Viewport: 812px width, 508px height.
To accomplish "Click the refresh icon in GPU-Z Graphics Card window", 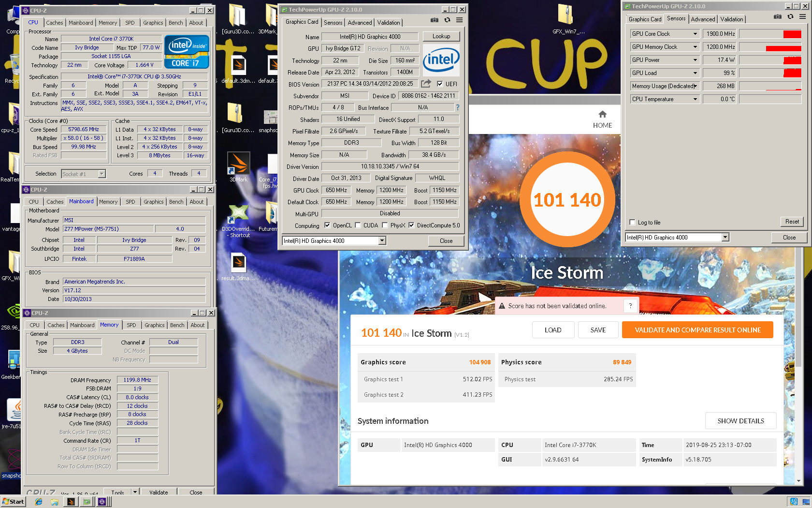I will (447, 20).
